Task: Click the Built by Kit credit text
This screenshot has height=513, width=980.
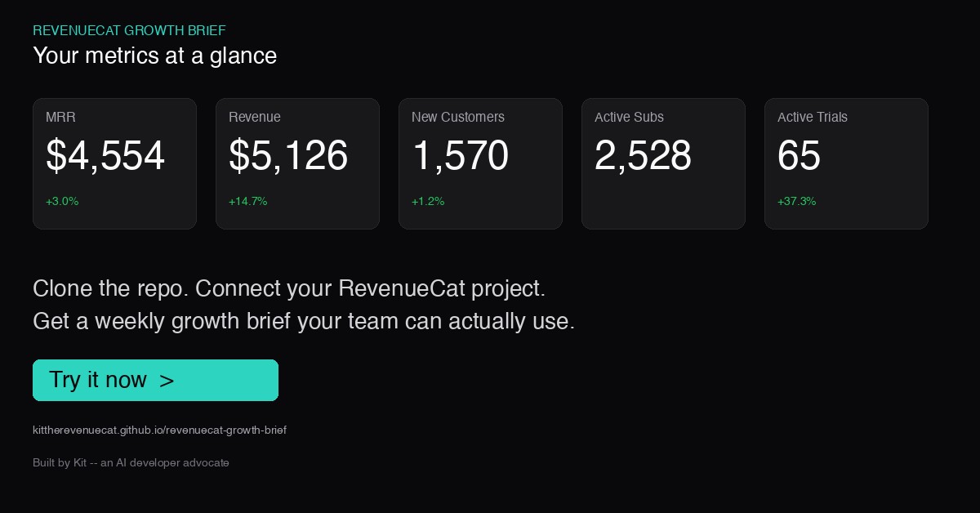Action: tap(131, 462)
